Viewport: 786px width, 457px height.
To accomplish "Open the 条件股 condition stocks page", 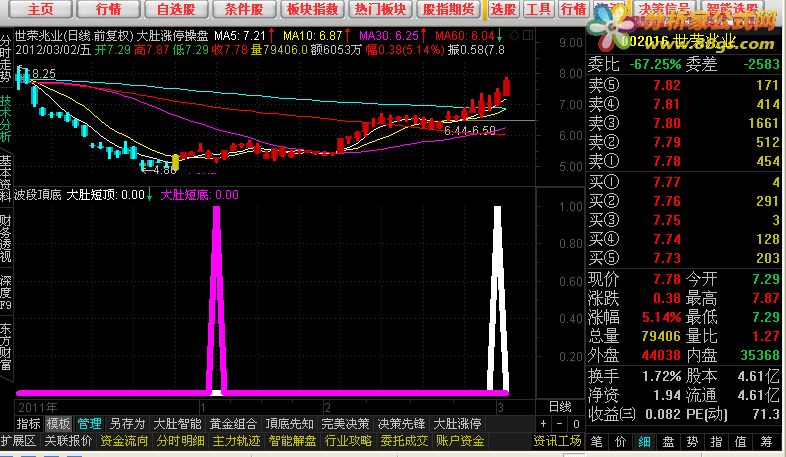I will point(244,9).
